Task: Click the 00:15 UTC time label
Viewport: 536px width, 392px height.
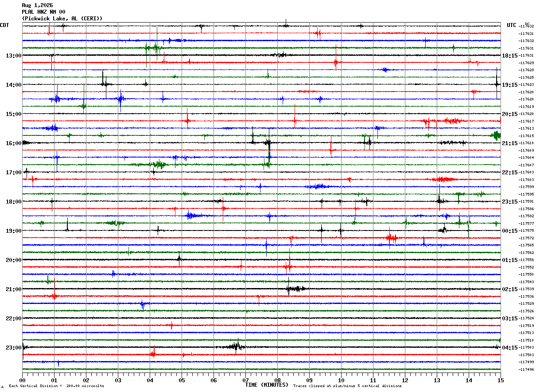Action: coord(510,231)
